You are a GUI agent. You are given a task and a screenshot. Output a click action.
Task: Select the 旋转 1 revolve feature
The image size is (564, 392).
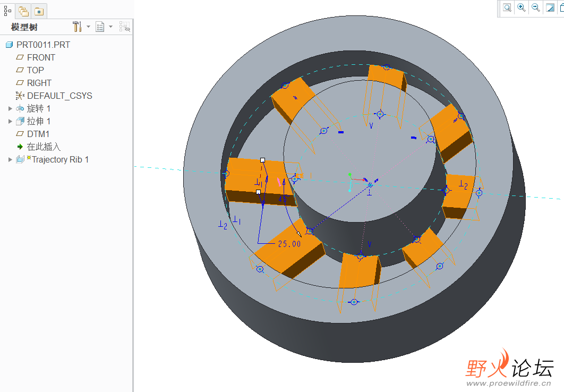(33, 108)
